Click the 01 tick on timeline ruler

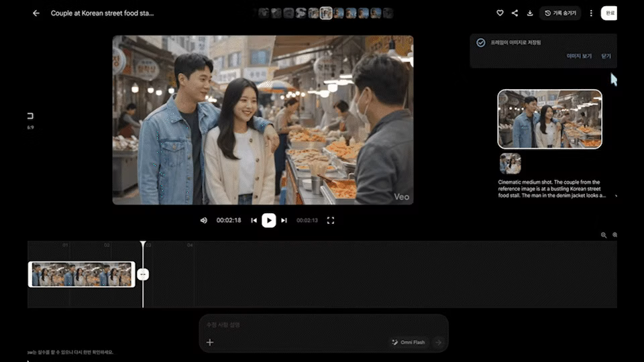point(65,245)
